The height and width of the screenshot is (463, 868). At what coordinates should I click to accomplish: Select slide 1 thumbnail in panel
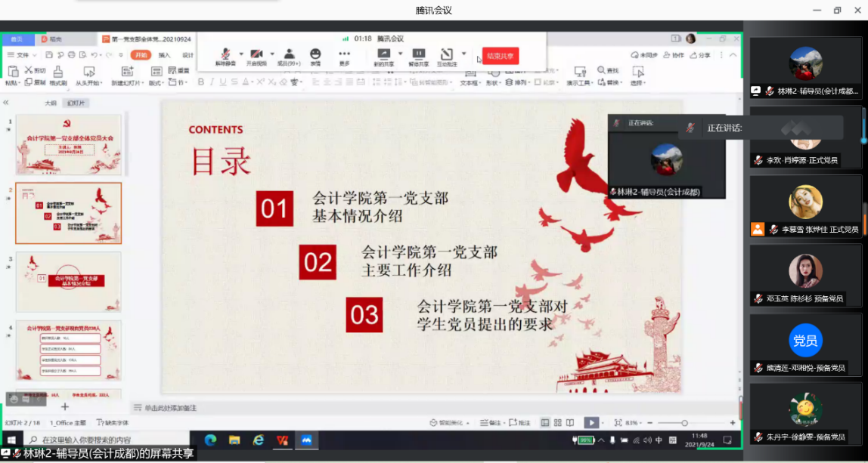[69, 145]
